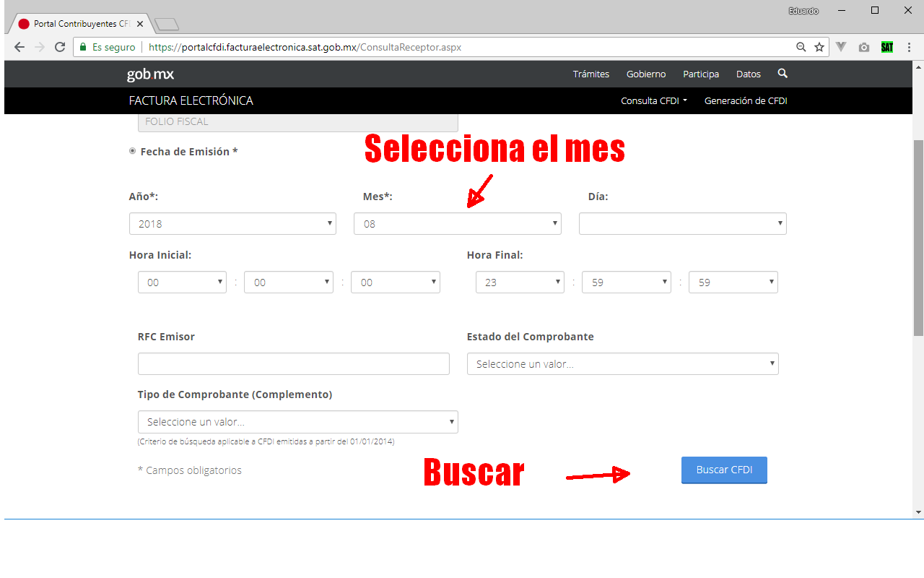Open the Estado del Comprobante dropdown
The image size is (924, 578).
point(623,364)
